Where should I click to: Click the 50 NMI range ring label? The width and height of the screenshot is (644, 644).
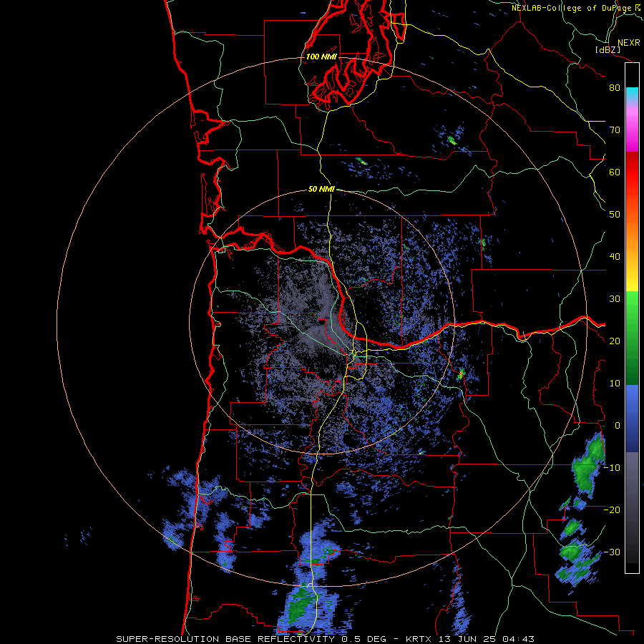[321, 189]
